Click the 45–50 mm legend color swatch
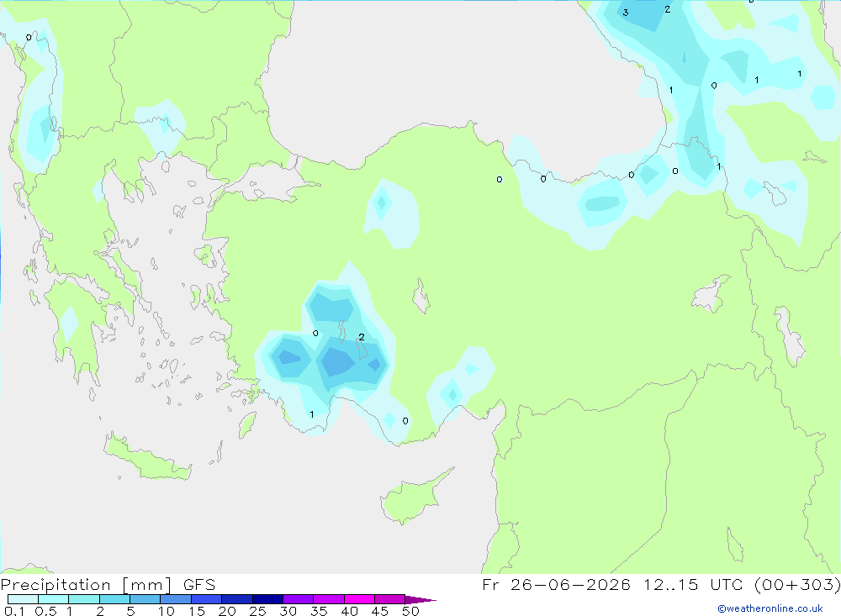Screen dimensions: 841x616 coord(390,599)
